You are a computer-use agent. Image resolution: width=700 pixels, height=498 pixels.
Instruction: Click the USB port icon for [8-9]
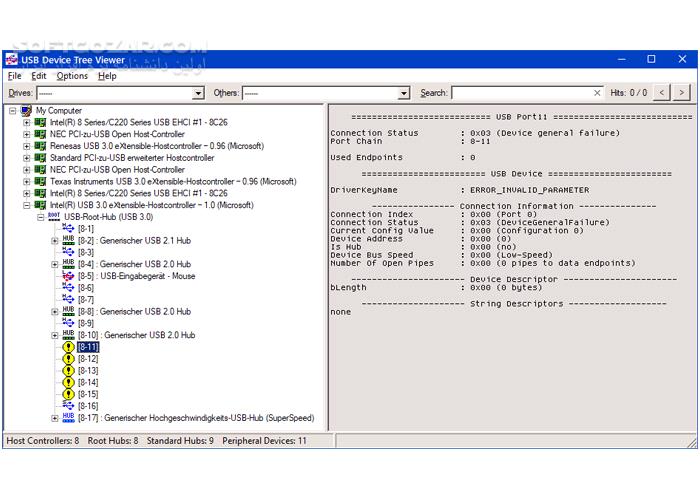pyautogui.click(x=68, y=323)
